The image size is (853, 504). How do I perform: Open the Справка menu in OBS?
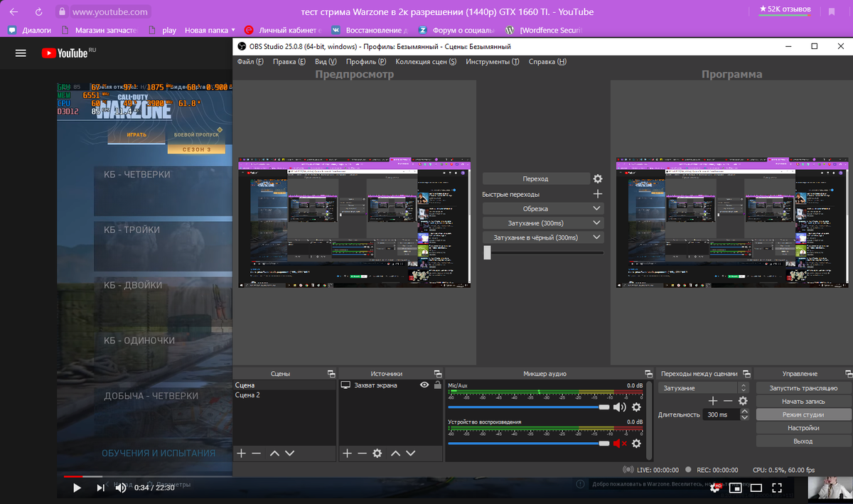(547, 62)
